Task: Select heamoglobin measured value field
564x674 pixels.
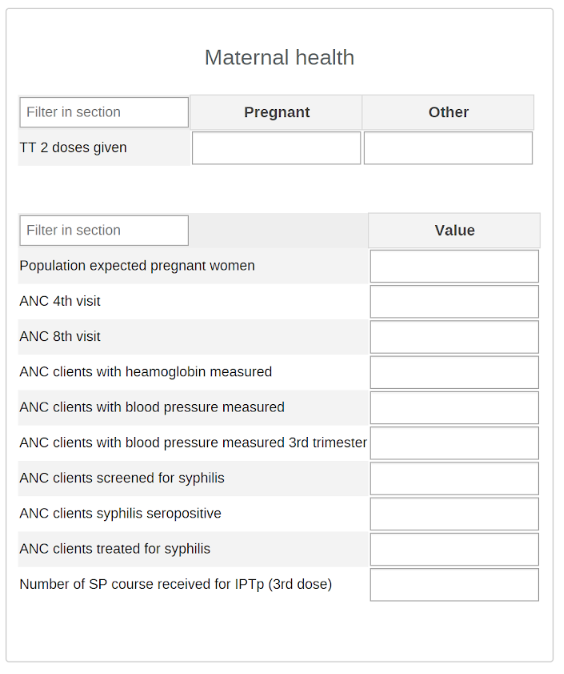Action: coord(454,373)
